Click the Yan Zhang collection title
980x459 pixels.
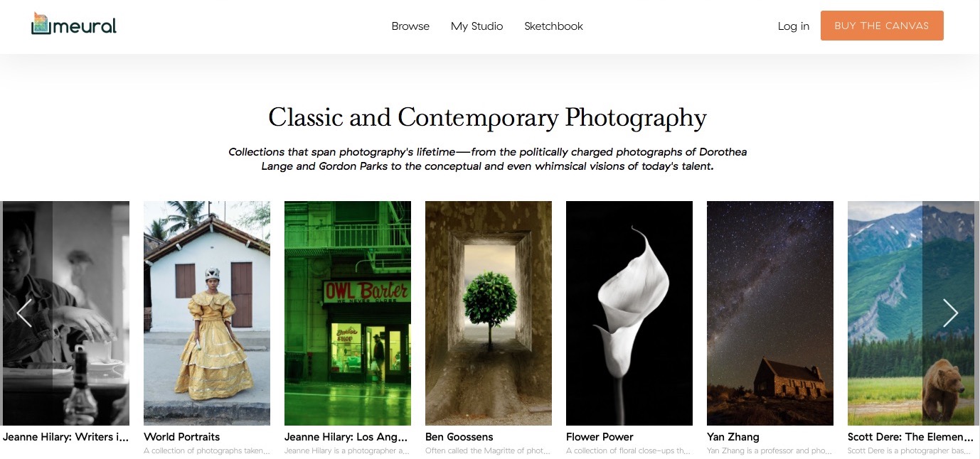(x=733, y=437)
